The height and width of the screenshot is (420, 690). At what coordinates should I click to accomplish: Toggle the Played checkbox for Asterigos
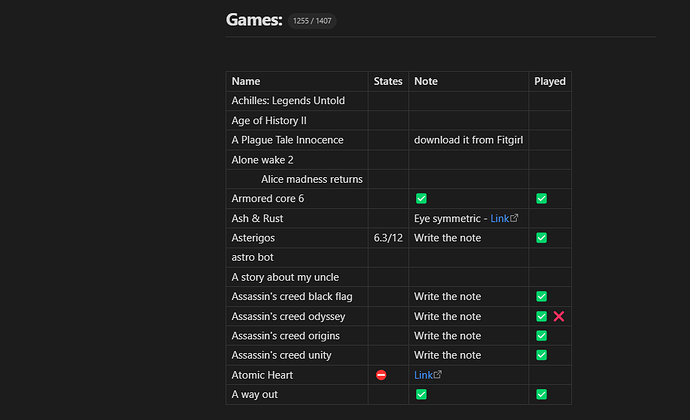coord(542,238)
